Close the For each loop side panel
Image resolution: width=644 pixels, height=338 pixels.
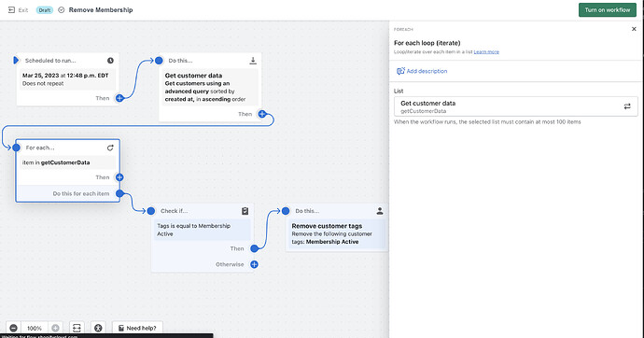coord(634,29)
